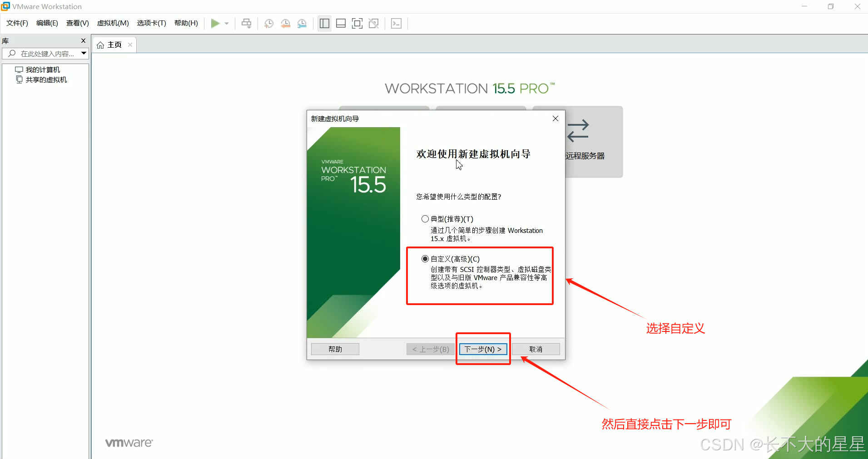
Task: Click the 取消 button in the wizard
Action: click(536, 349)
